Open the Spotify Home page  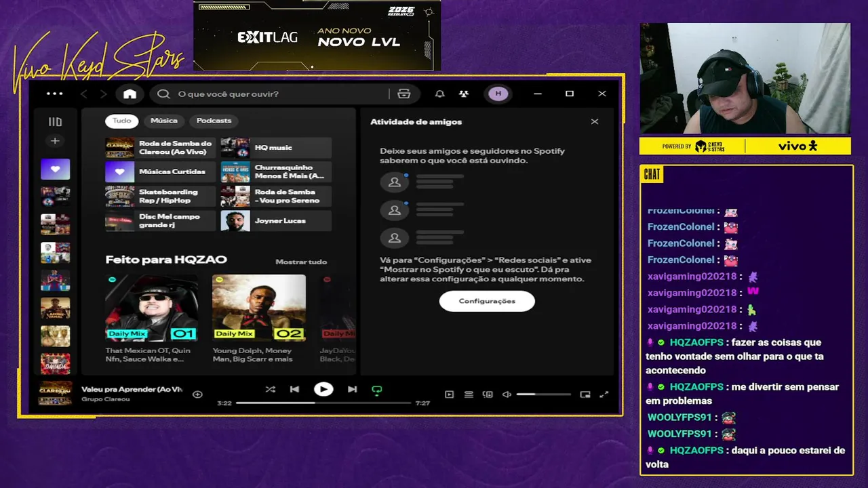coord(130,94)
